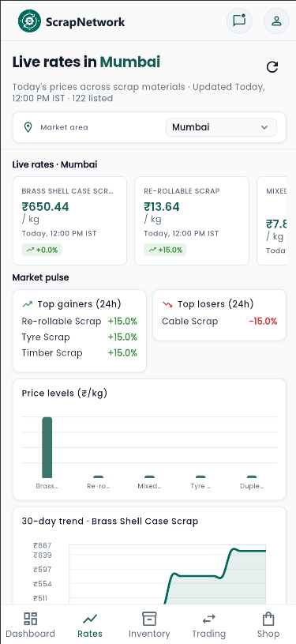The width and height of the screenshot is (296, 644).
Task: Click the Duple... bar in Price levels chart
Action: (x=252, y=476)
